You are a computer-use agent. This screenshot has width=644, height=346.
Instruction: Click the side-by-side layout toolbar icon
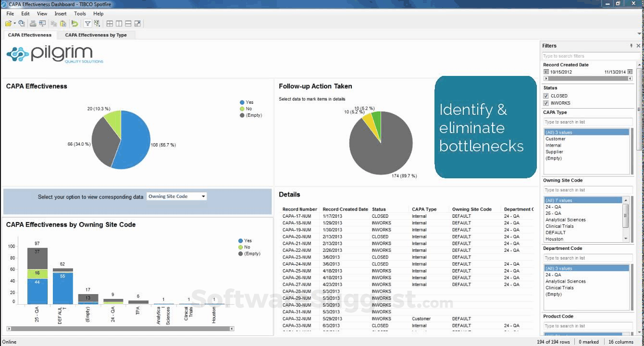tap(118, 23)
